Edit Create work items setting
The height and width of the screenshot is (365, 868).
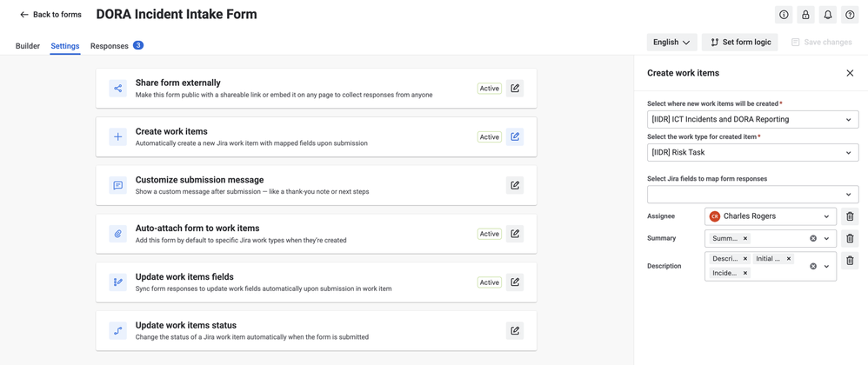[515, 136]
